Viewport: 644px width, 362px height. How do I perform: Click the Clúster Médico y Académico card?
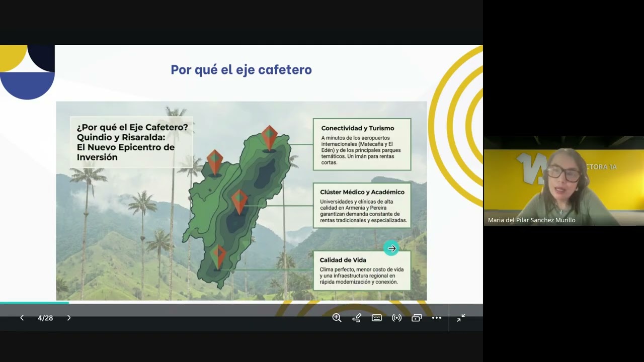(362, 206)
